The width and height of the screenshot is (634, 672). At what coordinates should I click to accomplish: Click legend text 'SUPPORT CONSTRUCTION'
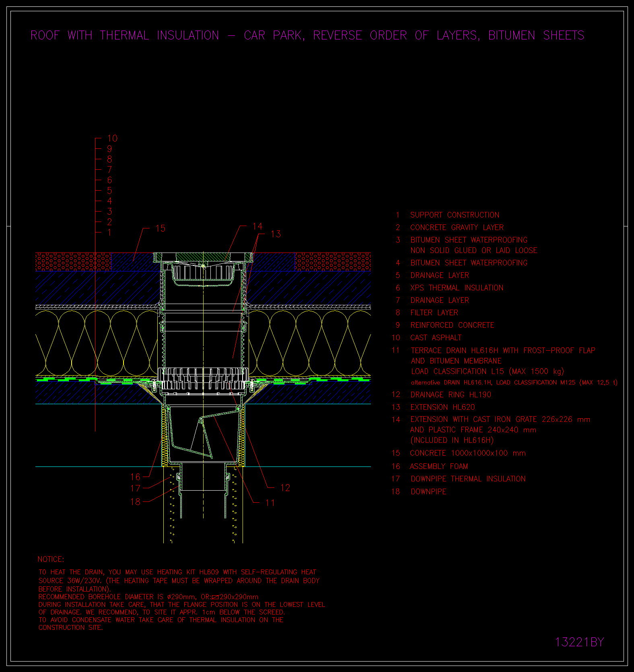(x=455, y=215)
